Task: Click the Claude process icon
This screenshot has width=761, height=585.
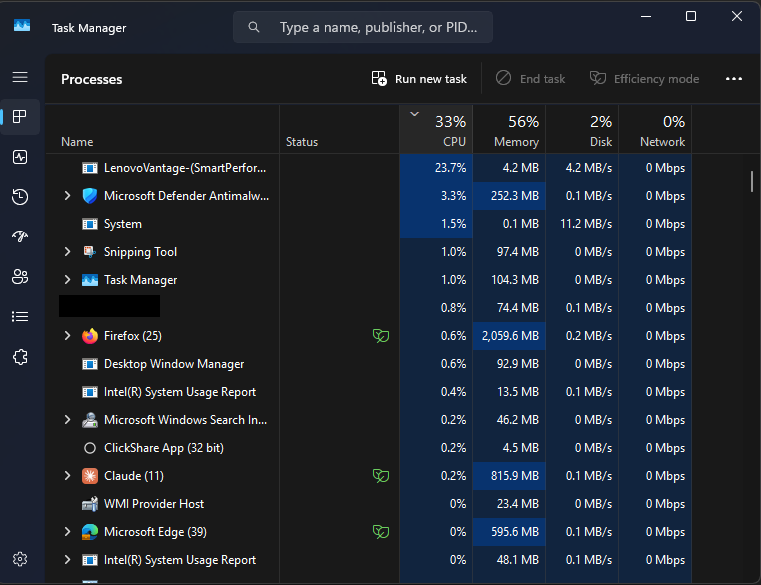Action: click(90, 476)
